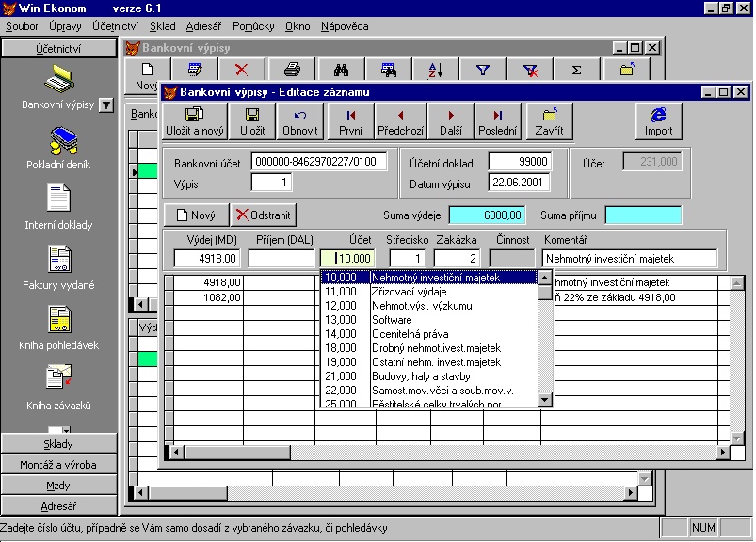Click the binoculars search icon

(x=341, y=70)
